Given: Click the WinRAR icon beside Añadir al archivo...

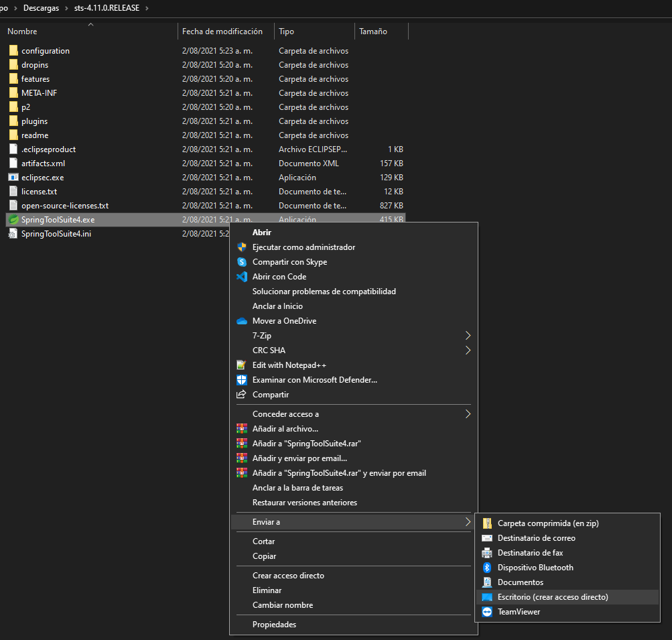Looking at the screenshot, I should [242, 429].
